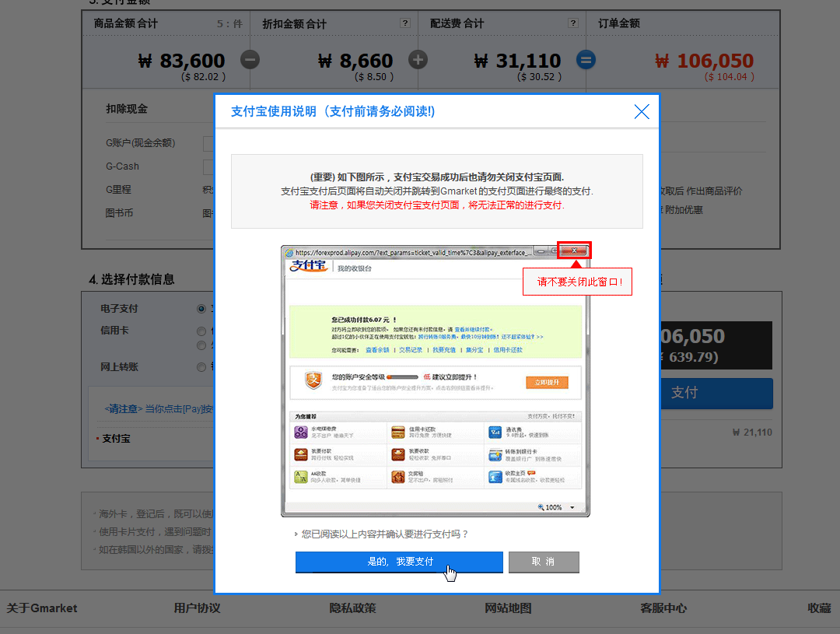840x634 pixels.
Task: Click the Alipay instruction screenshot image
Action: 436,380
